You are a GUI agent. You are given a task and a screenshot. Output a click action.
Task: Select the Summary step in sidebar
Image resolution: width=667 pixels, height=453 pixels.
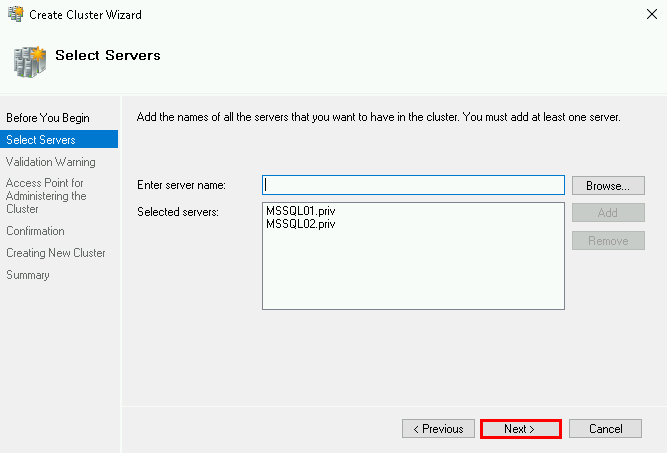click(x=28, y=275)
